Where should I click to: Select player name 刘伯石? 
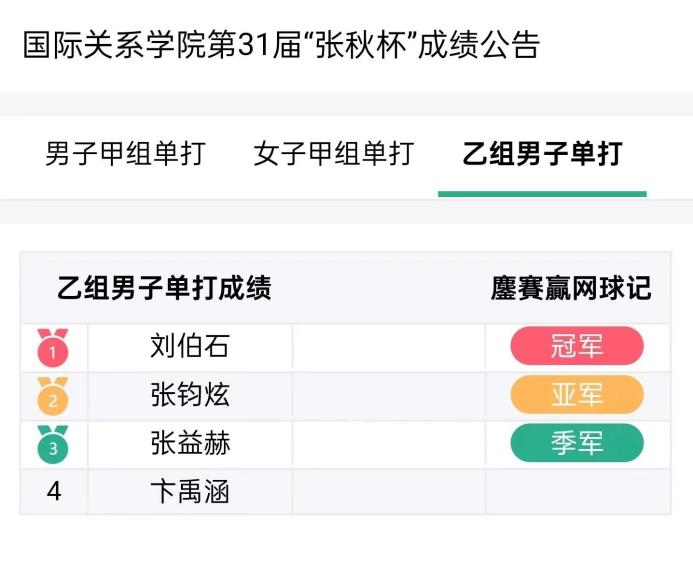pos(190,347)
